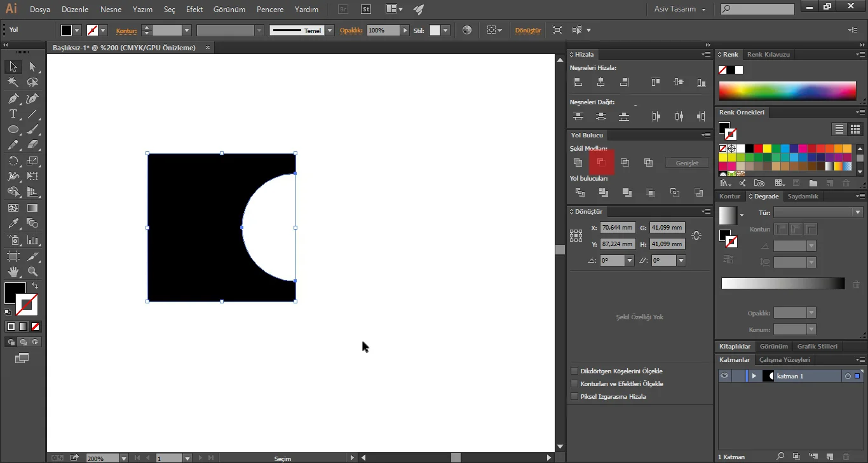
Task: Open the Efekt menu
Action: tap(194, 10)
